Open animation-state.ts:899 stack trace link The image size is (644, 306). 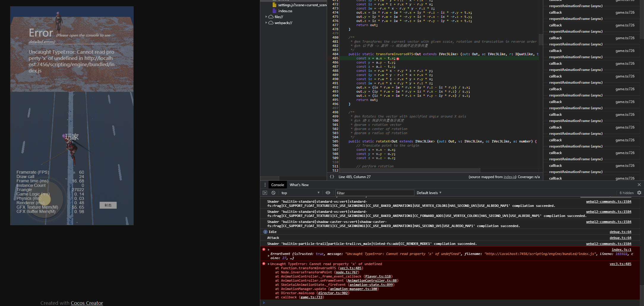[x=371, y=285]
